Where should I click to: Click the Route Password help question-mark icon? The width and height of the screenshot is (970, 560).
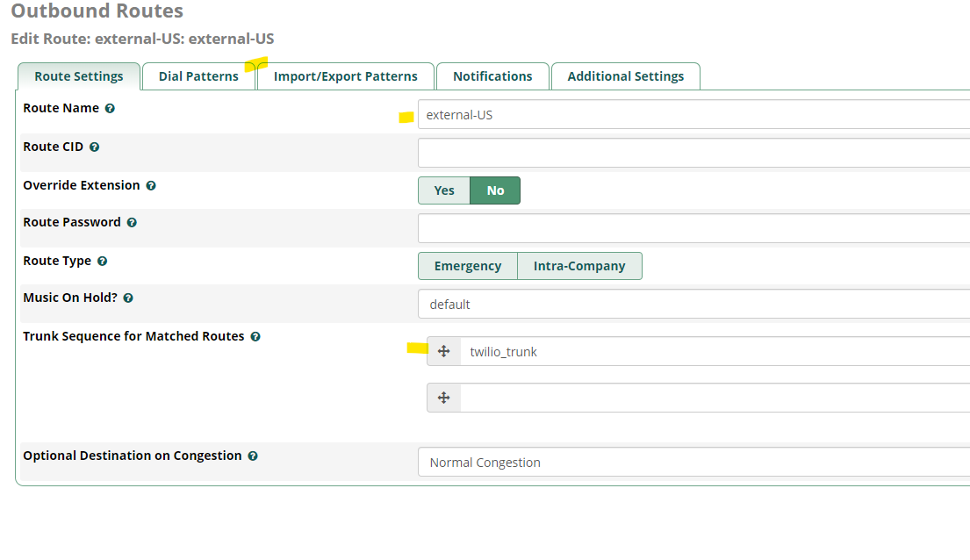click(132, 222)
